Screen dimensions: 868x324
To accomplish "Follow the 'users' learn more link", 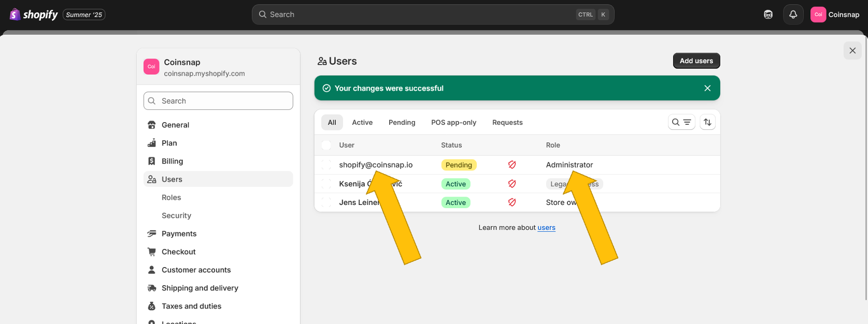I will click(x=546, y=227).
